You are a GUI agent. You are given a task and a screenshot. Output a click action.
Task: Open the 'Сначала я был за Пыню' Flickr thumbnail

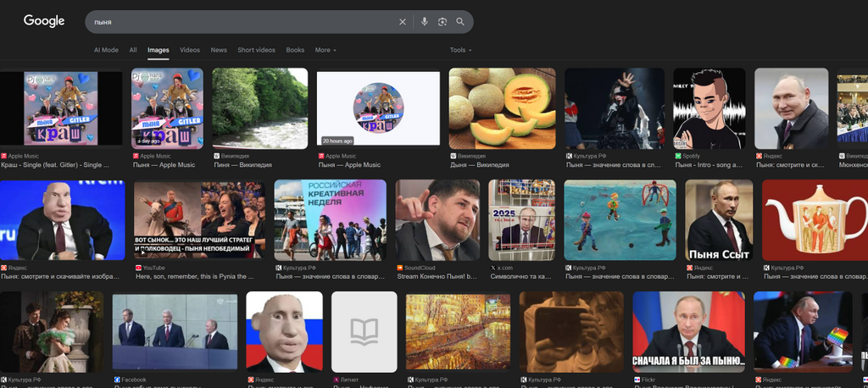[688, 331]
